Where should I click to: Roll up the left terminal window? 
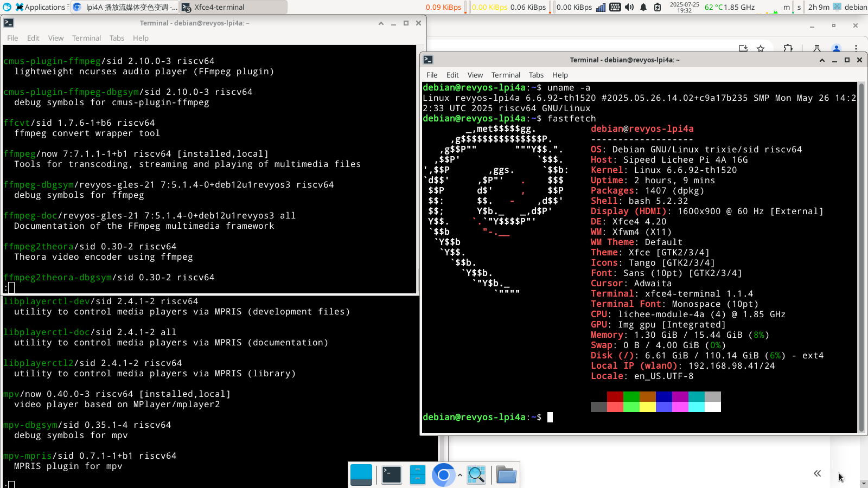[x=381, y=23]
